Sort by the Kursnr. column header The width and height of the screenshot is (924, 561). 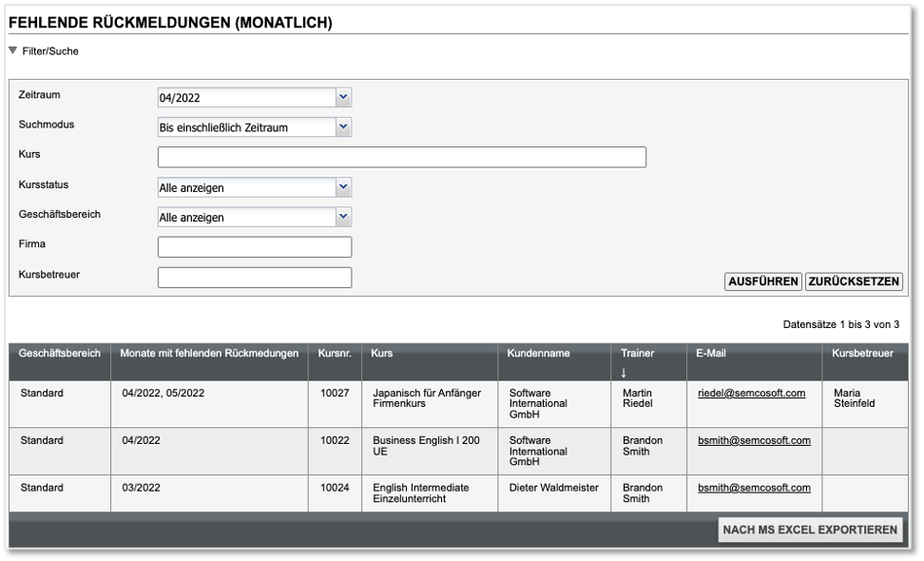click(x=335, y=354)
